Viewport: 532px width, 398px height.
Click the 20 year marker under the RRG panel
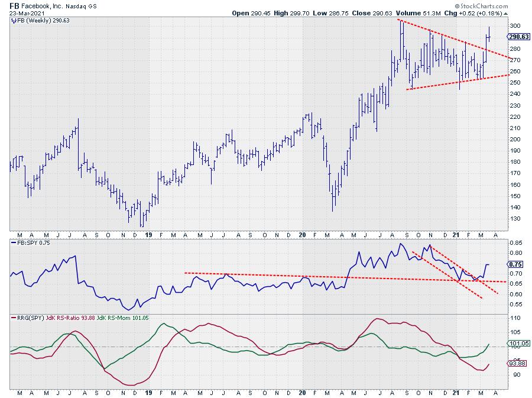tap(302, 393)
